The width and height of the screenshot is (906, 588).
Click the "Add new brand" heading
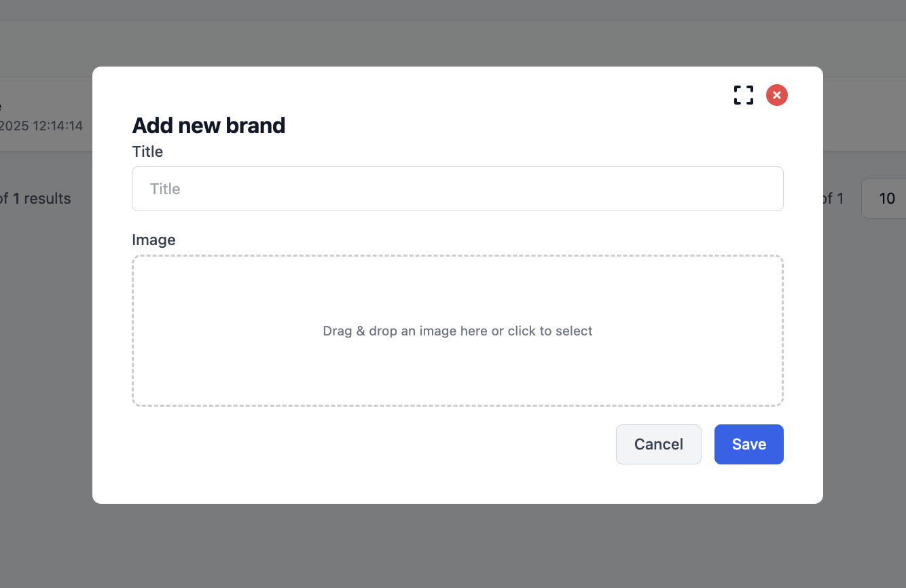coord(209,126)
